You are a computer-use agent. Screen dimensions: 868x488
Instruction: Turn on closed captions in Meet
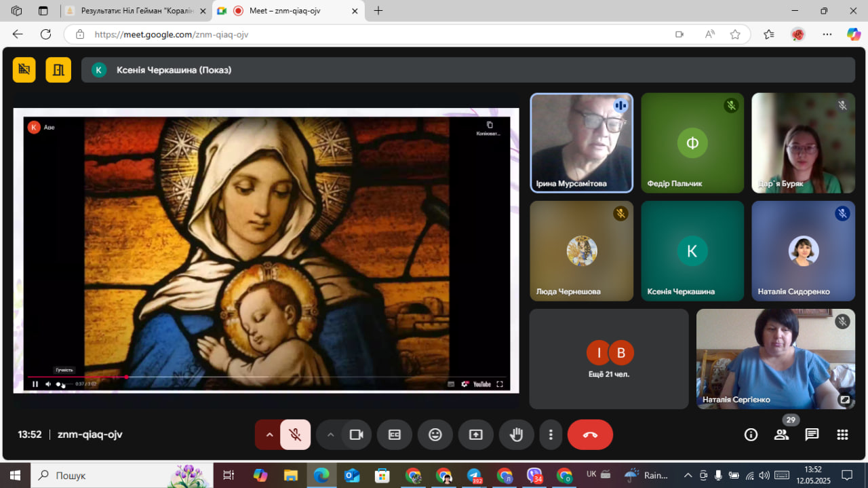pyautogui.click(x=395, y=434)
